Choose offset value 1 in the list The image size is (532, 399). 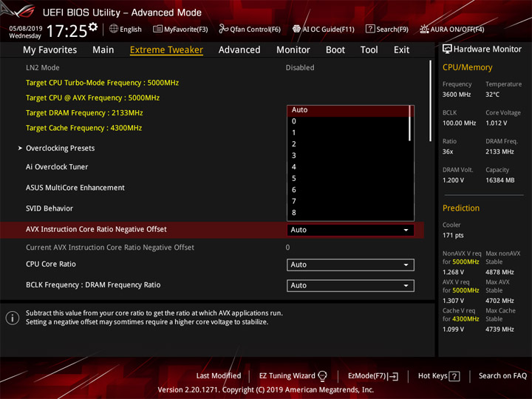[x=348, y=133]
